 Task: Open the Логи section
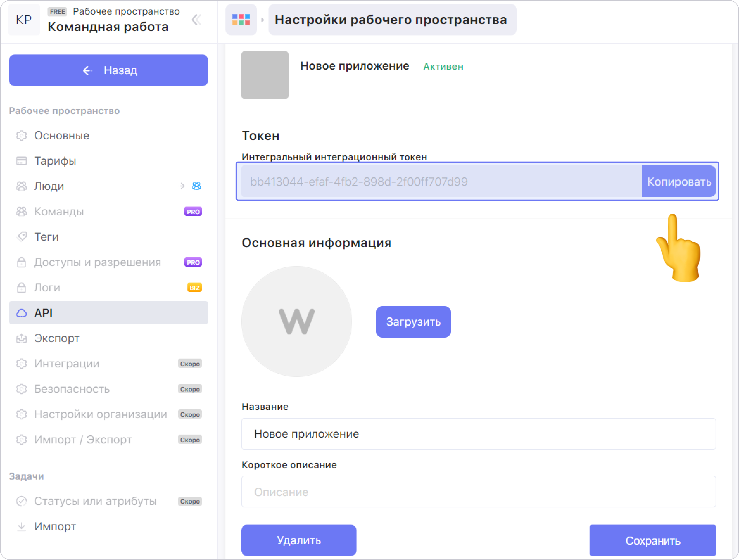(47, 288)
